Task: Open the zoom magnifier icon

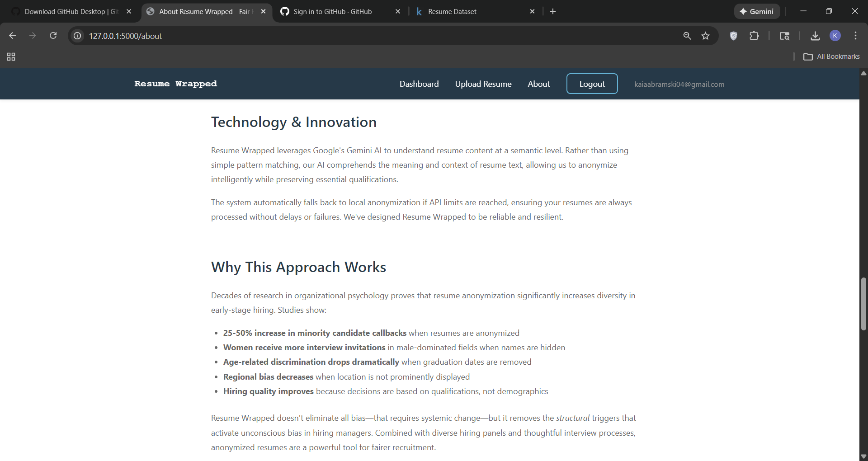Action: (687, 36)
